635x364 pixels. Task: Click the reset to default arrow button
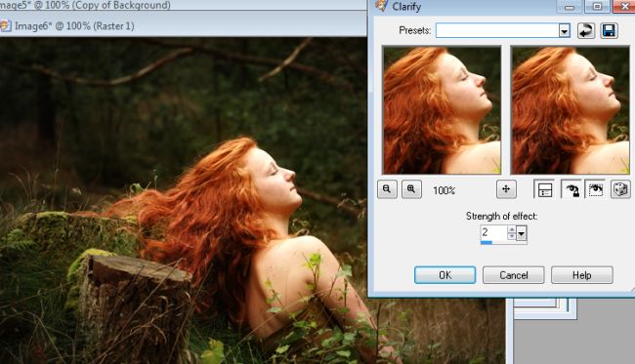click(x=585, y=30)
